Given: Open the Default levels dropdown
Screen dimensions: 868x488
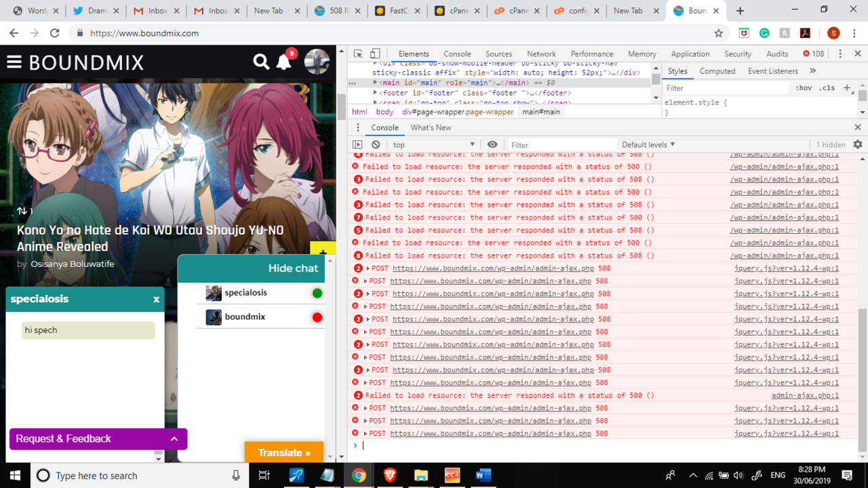Looking at the screenshot, I should click(648, 144).
